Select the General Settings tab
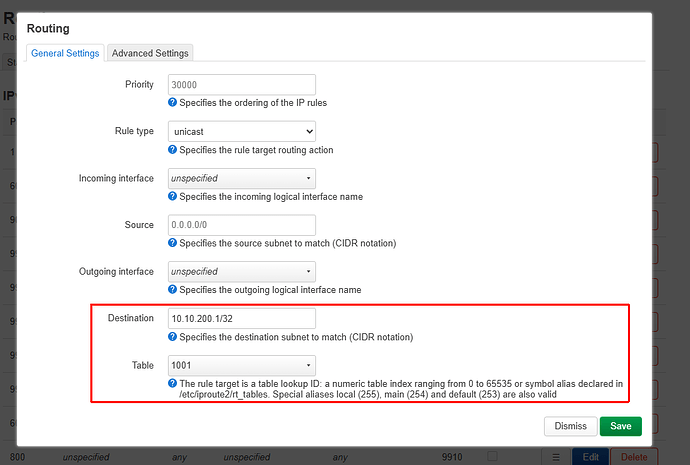This screenshot has width=690, height=465. click(65, 53)
